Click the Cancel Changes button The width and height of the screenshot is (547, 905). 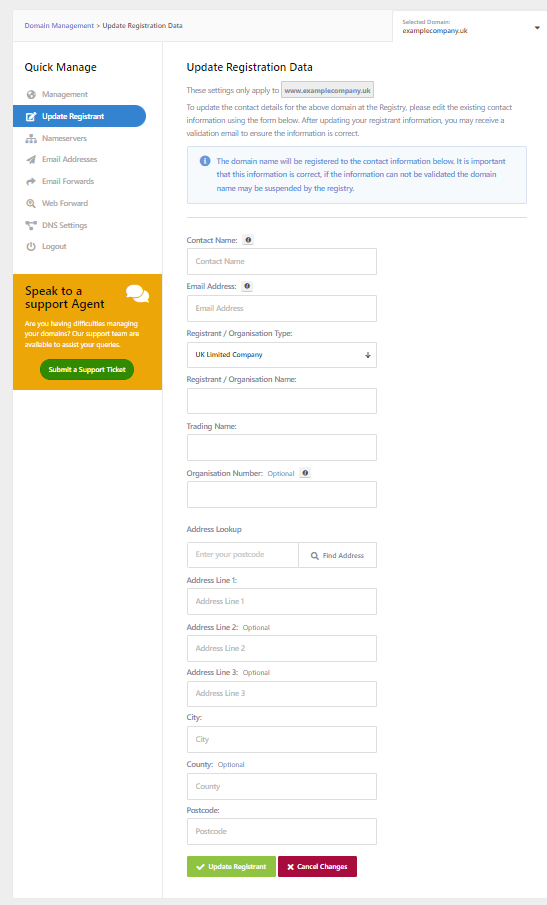click(317, 866)
